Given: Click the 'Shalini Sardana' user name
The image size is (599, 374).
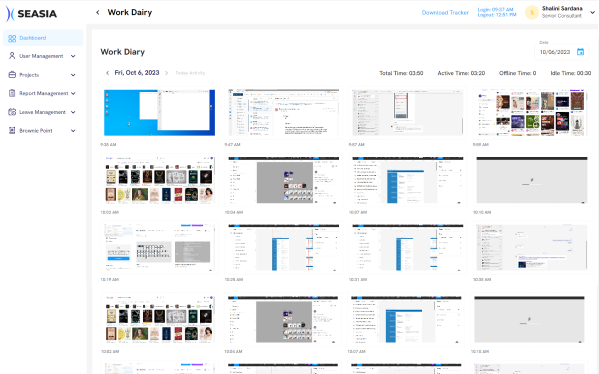Looking at the screenshot, I should [x=562, y=8].
